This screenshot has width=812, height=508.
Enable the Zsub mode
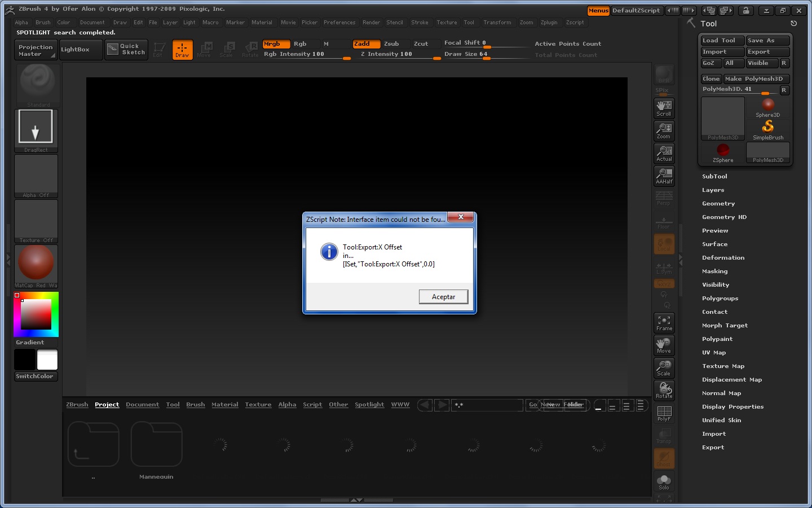pyautogui.click(x=391, y=44)
